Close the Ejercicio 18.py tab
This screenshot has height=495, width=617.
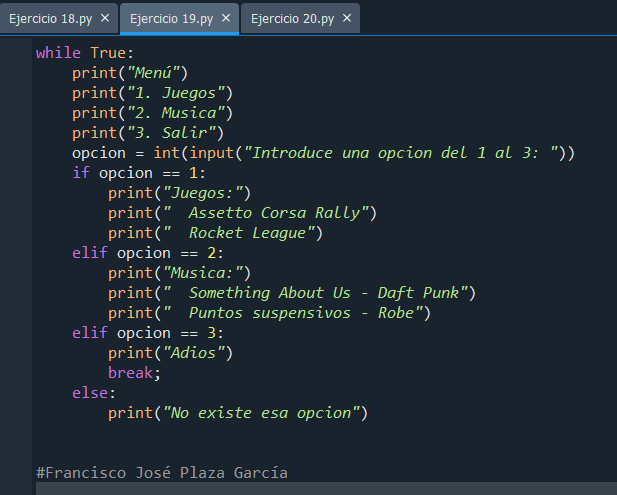point(105,18)
